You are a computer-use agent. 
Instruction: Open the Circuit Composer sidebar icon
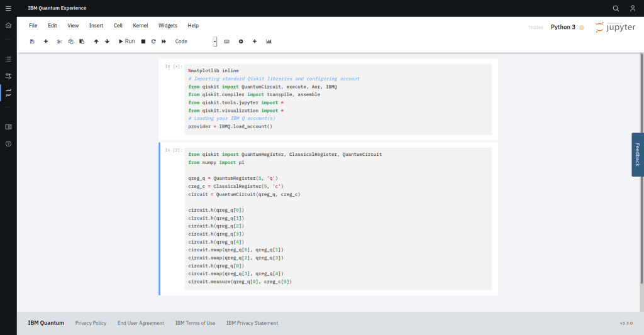coord(8,76)
